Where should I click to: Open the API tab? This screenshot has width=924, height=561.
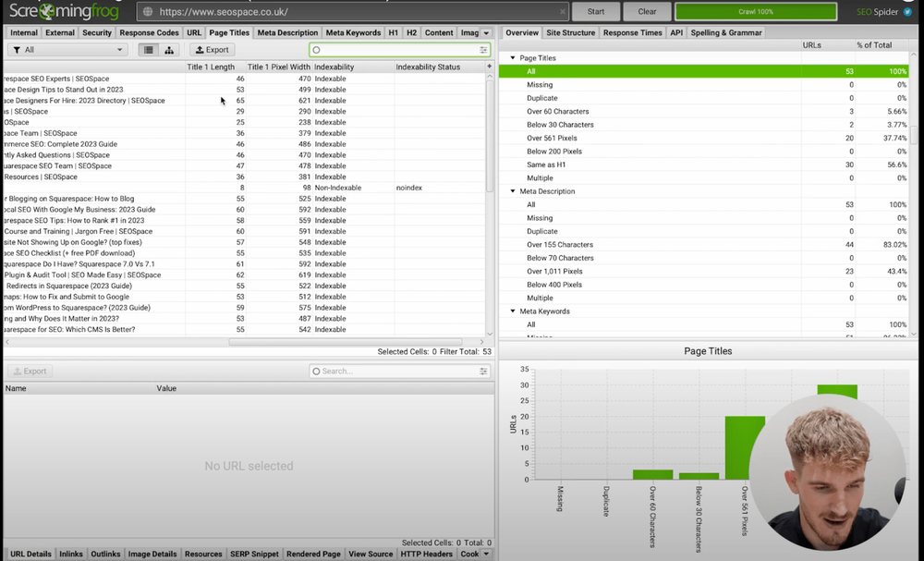676,33
